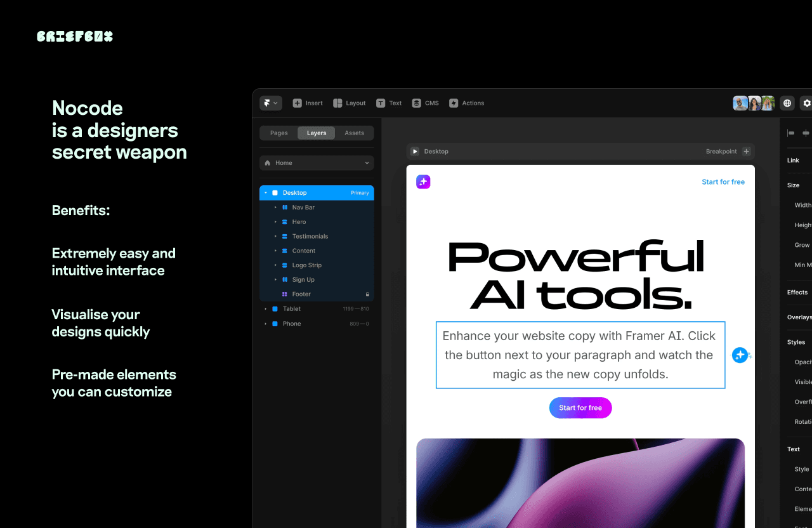The height and width of the screenshot is (528, 812).
Task: Select the purple abstract hero image
Action: coord(580,483)
